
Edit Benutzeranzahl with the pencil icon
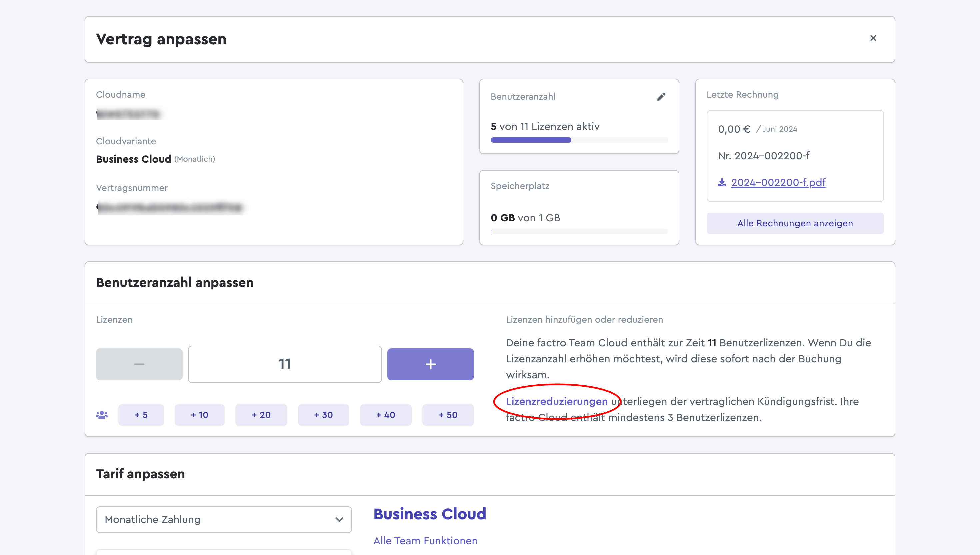pos(661,97)
